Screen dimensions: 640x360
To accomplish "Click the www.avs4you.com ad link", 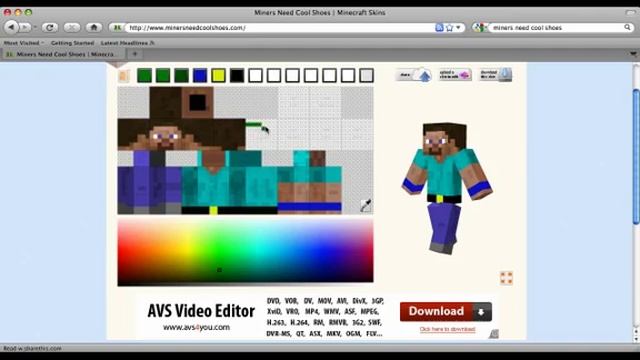I will (x=196, y=327).
